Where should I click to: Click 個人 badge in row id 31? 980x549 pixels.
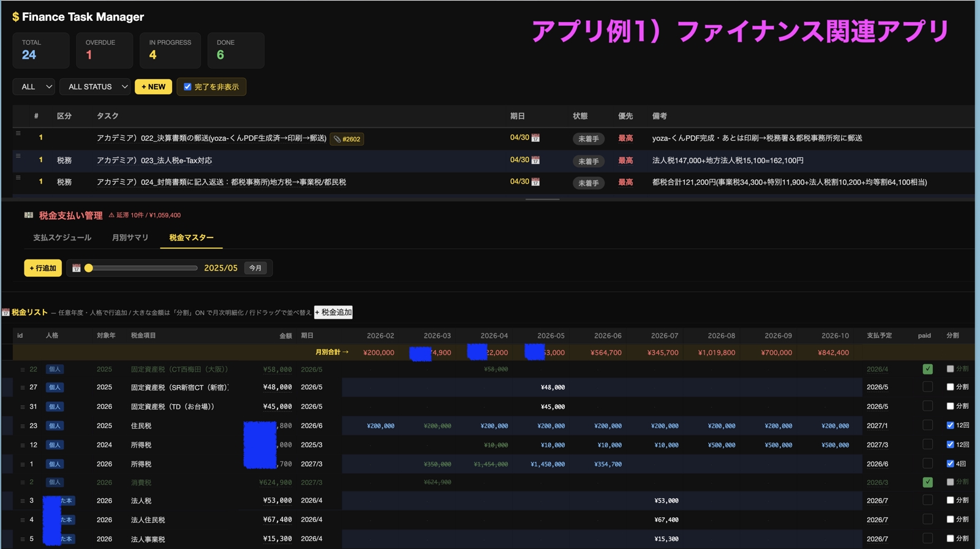(55, 407)
